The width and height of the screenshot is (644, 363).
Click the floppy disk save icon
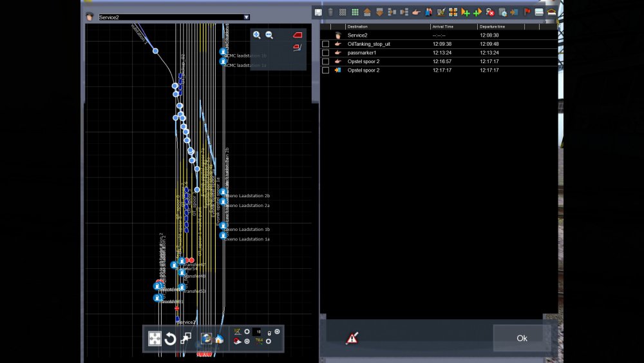click(x=318, y=12)
